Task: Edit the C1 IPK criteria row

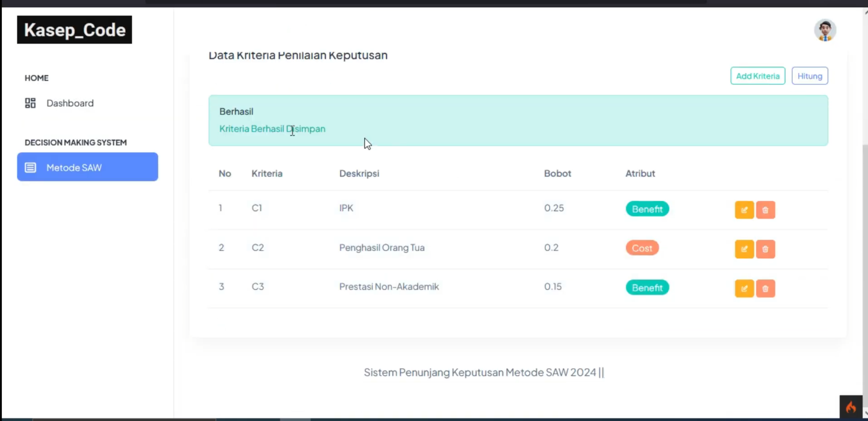Action: coord(744,210)
